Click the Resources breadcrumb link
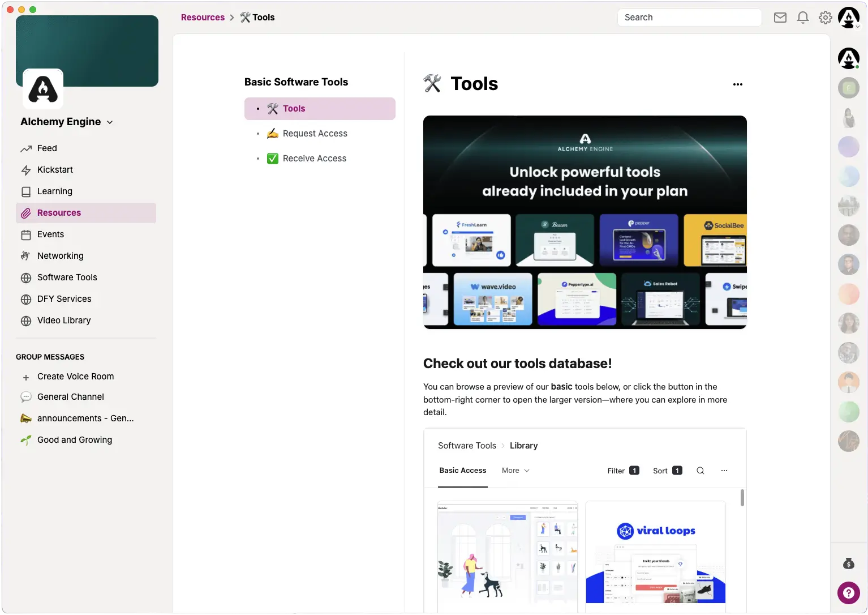Viewport: 868px width, 615px height. (x=203, y=18)
